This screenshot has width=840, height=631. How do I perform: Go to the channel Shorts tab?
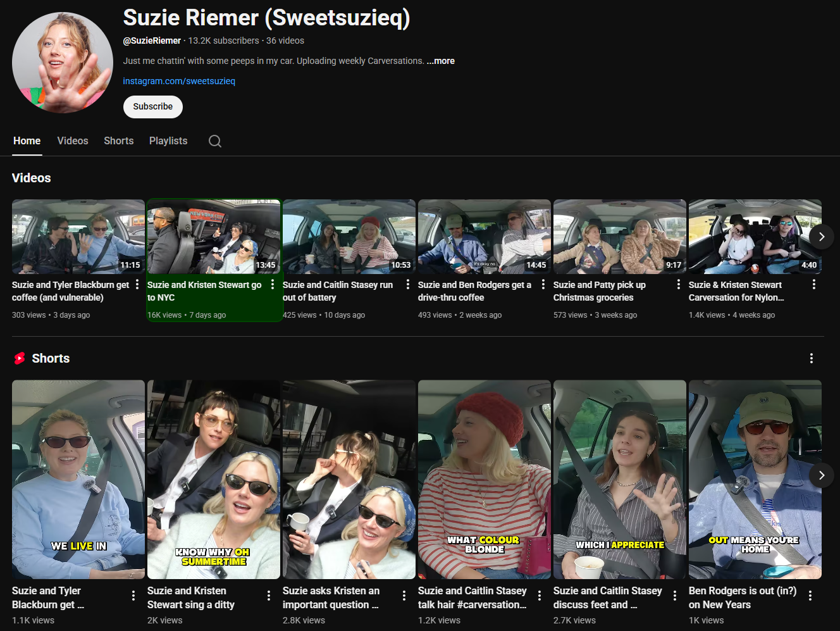pos(119,141)
